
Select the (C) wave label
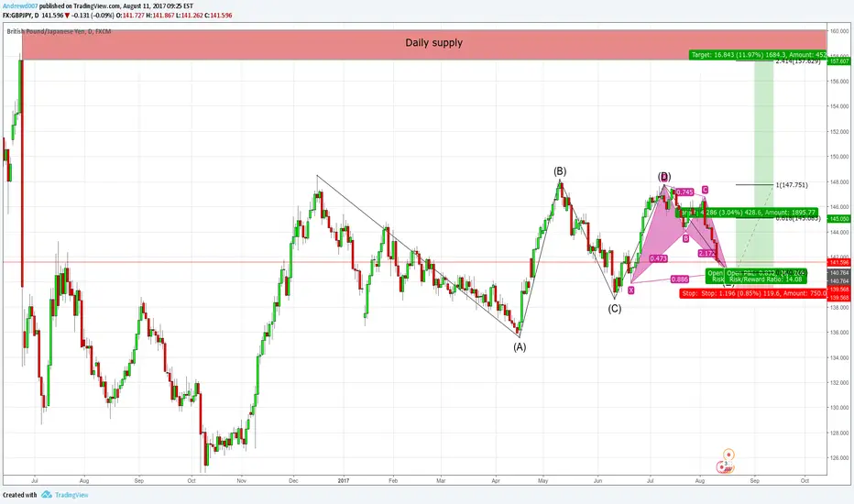[614, 309]
